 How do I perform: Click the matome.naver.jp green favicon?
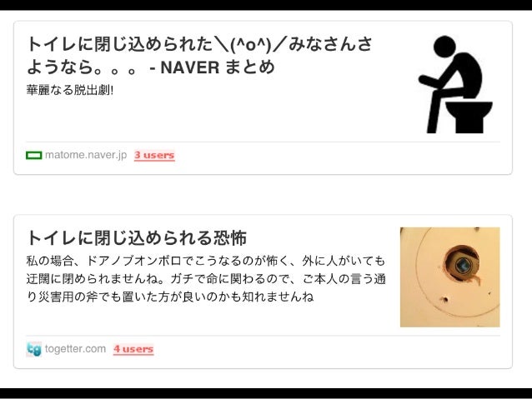(x=34, y=155)
